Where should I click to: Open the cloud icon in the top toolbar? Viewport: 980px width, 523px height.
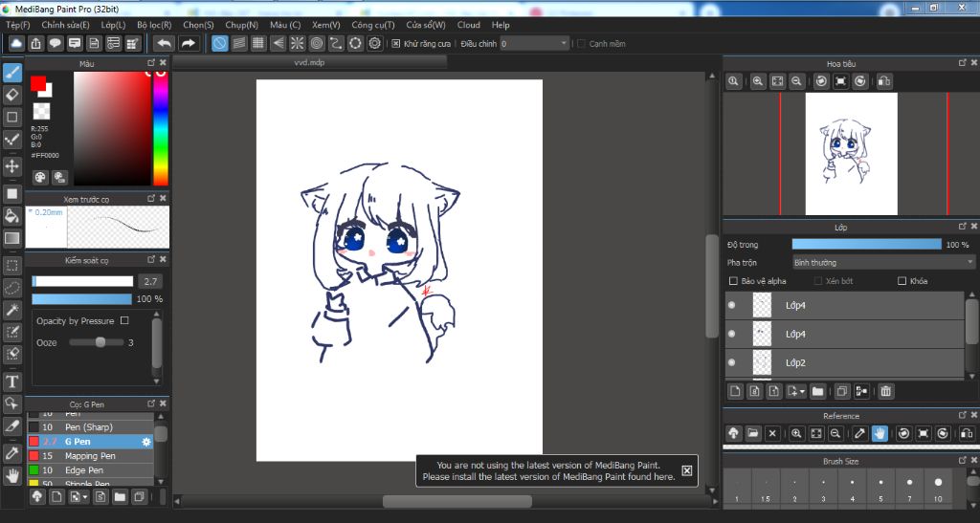[16, 43]
